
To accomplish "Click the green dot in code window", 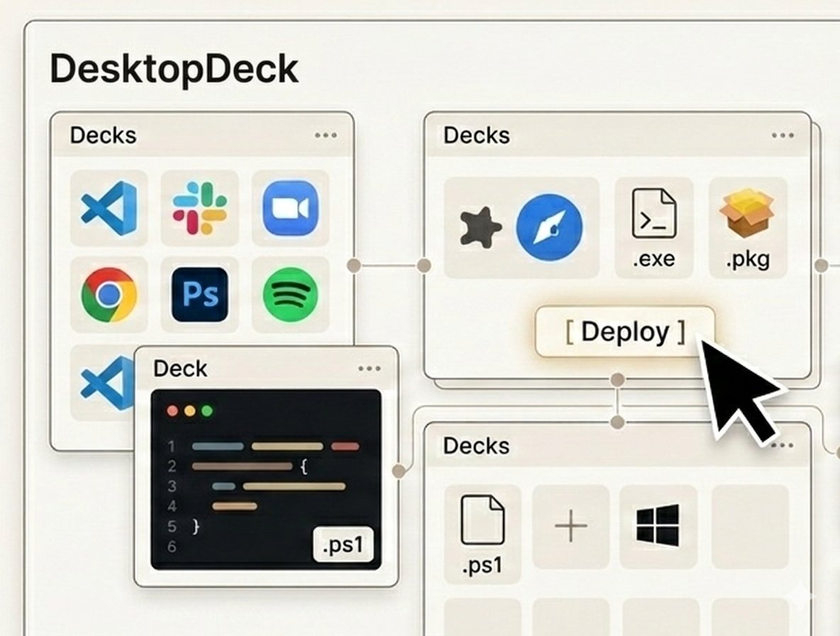I will coord(207,411).
